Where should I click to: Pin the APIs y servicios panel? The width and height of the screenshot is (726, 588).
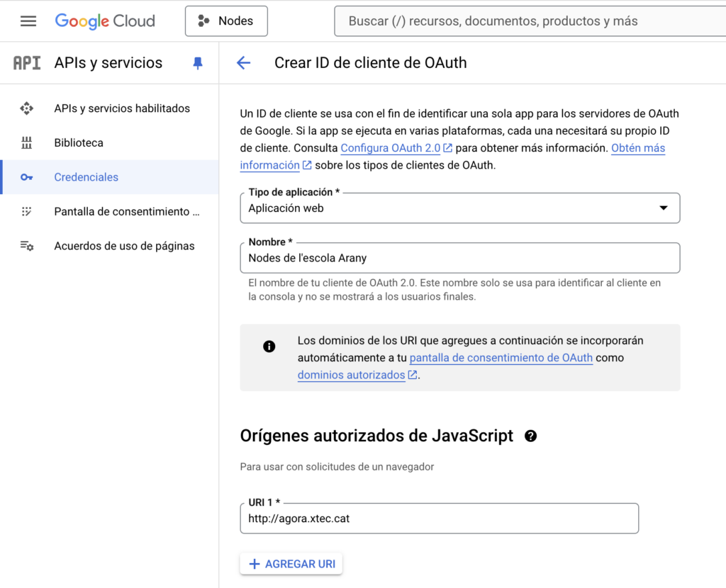click(x=198, y=63)
